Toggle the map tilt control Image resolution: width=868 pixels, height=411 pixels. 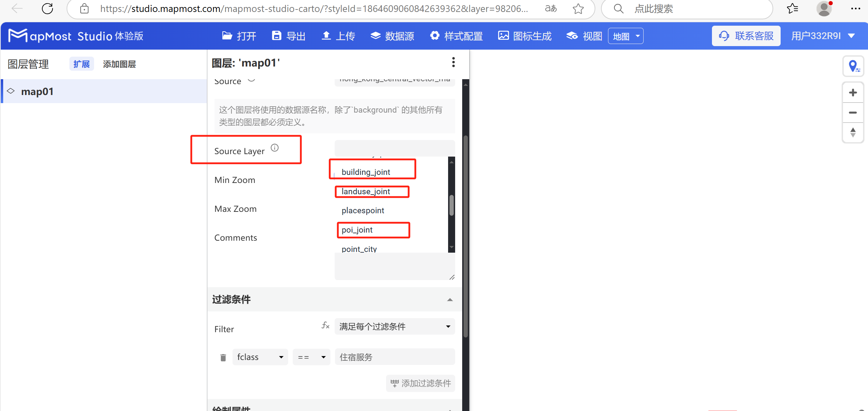pyautogui.click(x=853, y=132)
